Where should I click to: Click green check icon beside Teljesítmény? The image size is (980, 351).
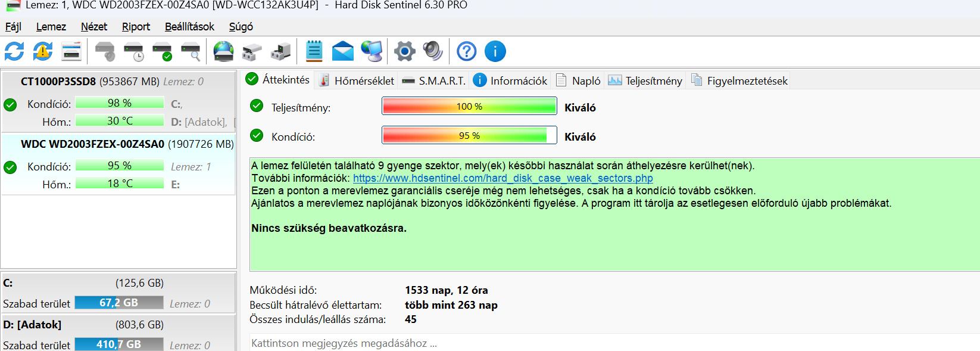point(257,106)
